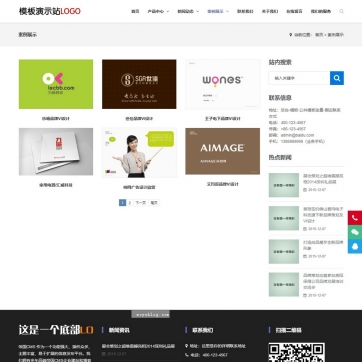362x362 pixels.
Task: Click the caption under the lecbb.com thumbnail
Action: (56, 118)
